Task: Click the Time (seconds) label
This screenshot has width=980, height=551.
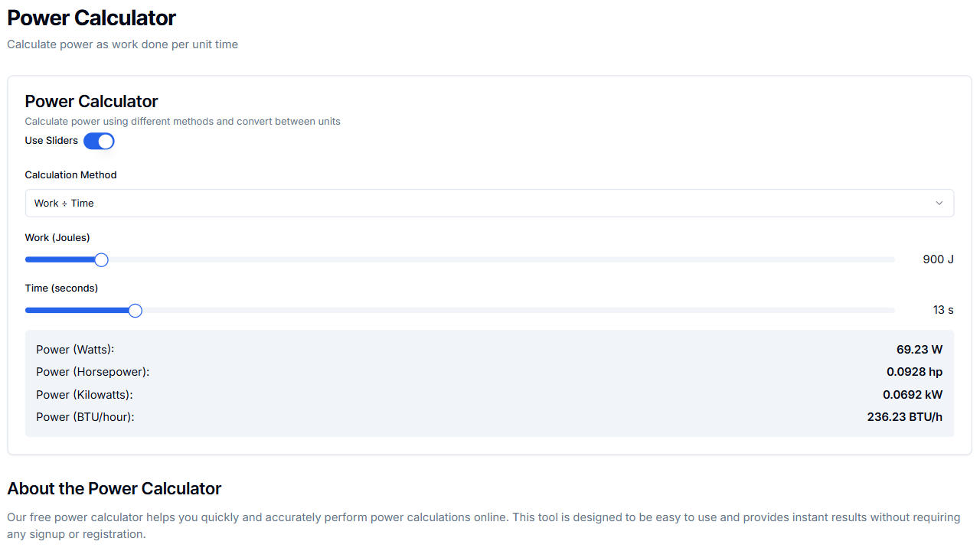Action: pos(61,289)
